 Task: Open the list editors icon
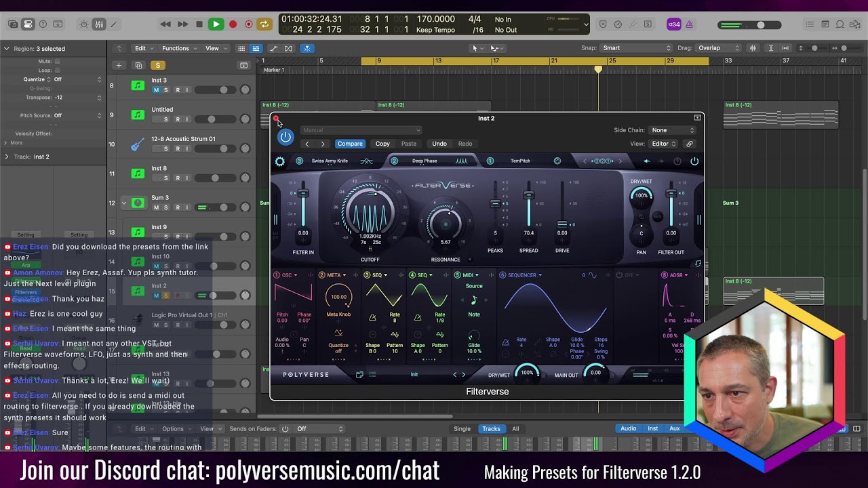tap(810, 24)
